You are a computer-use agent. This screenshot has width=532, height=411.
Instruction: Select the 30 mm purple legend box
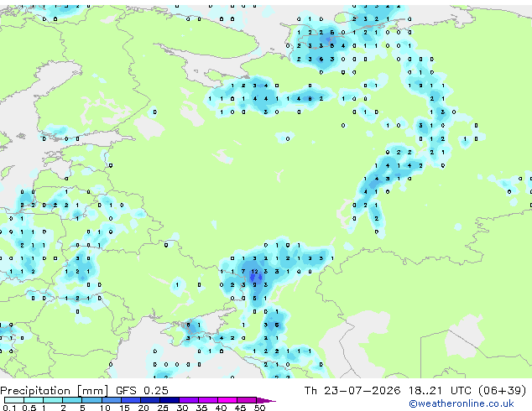[x=189, y=400]
